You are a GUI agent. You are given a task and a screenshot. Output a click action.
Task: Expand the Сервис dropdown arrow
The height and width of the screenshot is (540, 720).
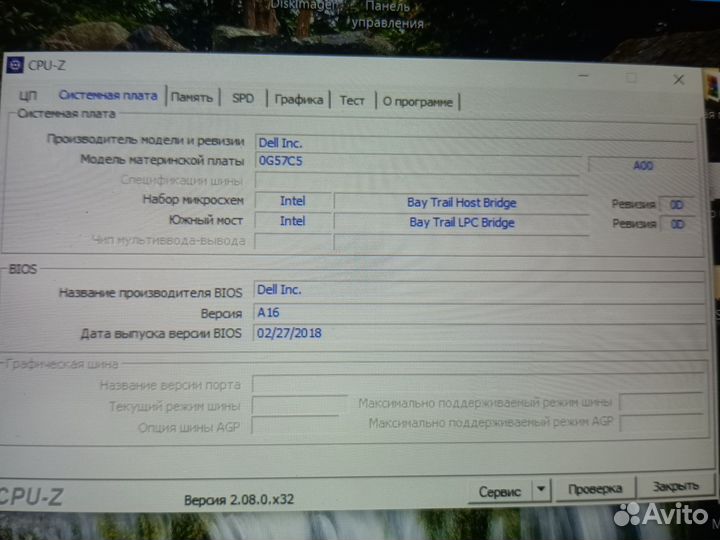541,490
